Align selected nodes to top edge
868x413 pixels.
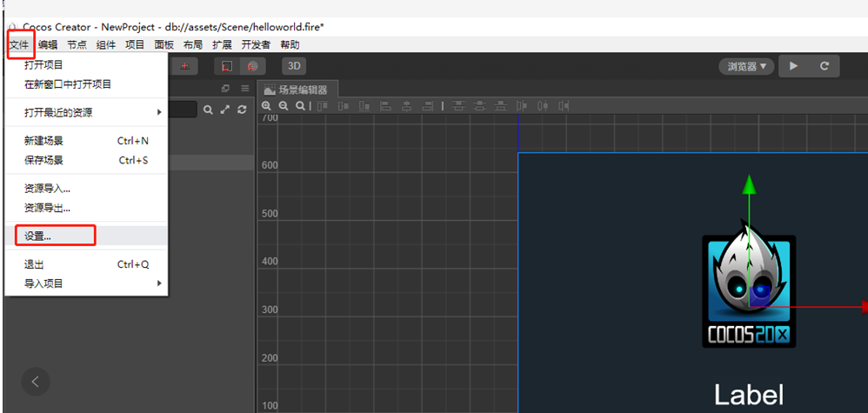pyautogui.click(x=322, y=106)
